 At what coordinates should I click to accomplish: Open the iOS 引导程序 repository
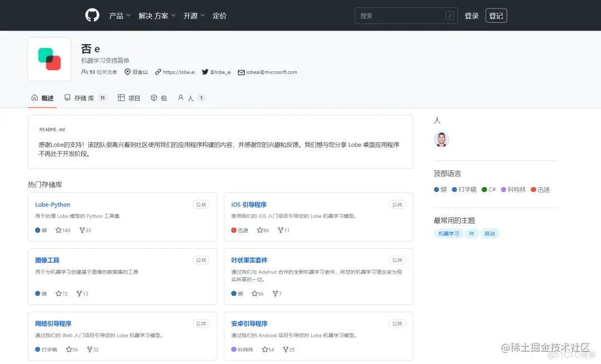(249, 205)
